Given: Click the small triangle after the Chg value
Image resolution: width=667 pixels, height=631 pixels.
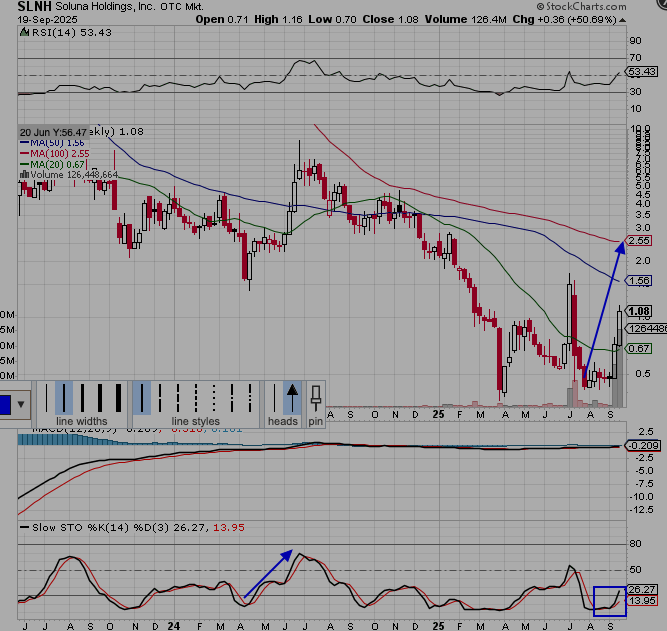Looking at the screenshot, I should (x=622, y=20).
